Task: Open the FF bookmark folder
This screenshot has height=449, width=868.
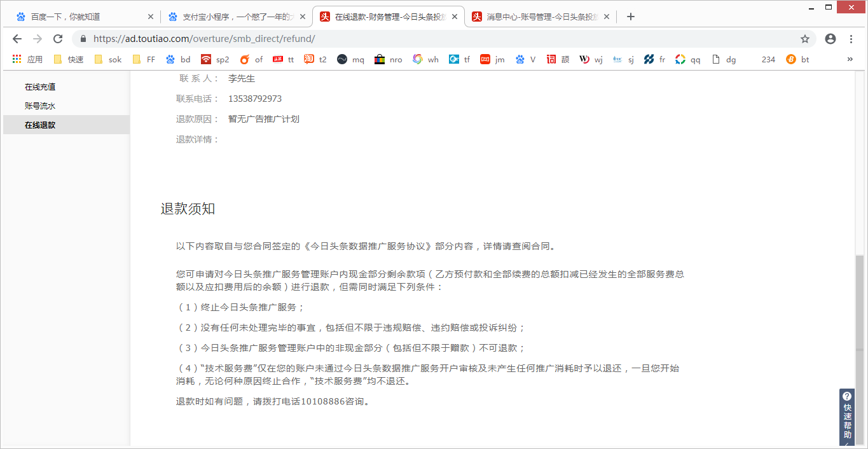Action: [x=144, y=59]
